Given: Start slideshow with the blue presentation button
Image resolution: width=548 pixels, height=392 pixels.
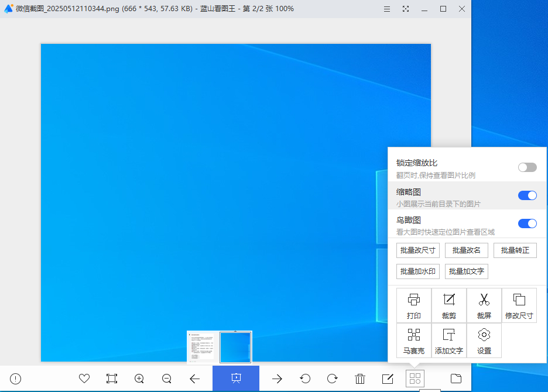Looking at the screenshot, I should coord(236,379).
